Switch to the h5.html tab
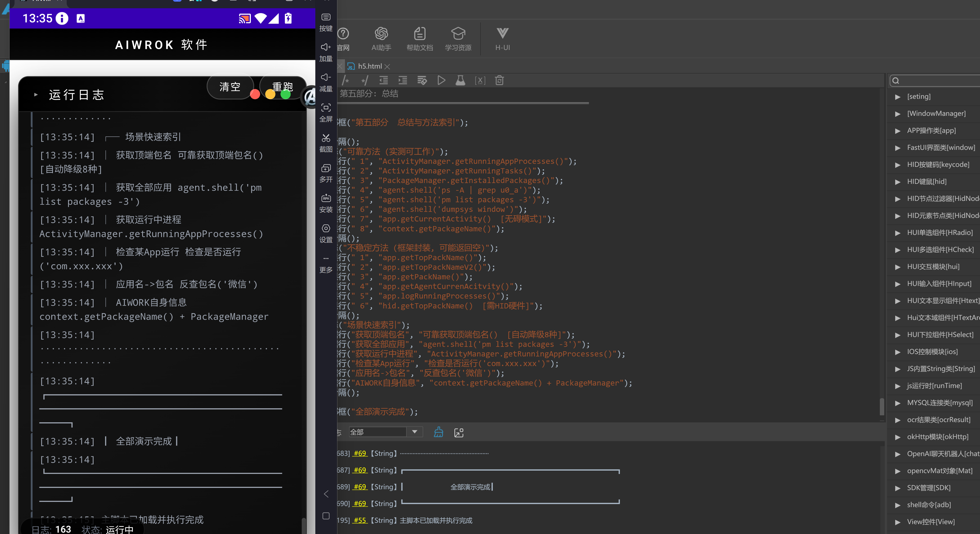 coord(369,66)
